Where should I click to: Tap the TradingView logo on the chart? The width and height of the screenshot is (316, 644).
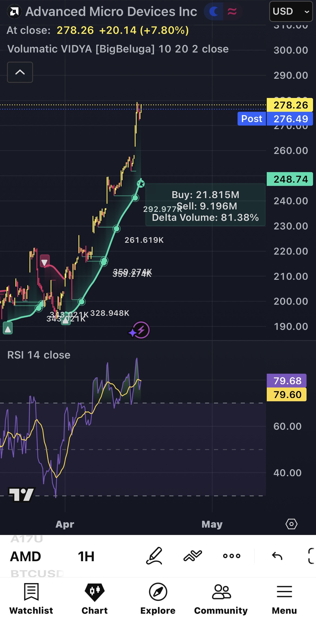[x=22, y=494]
